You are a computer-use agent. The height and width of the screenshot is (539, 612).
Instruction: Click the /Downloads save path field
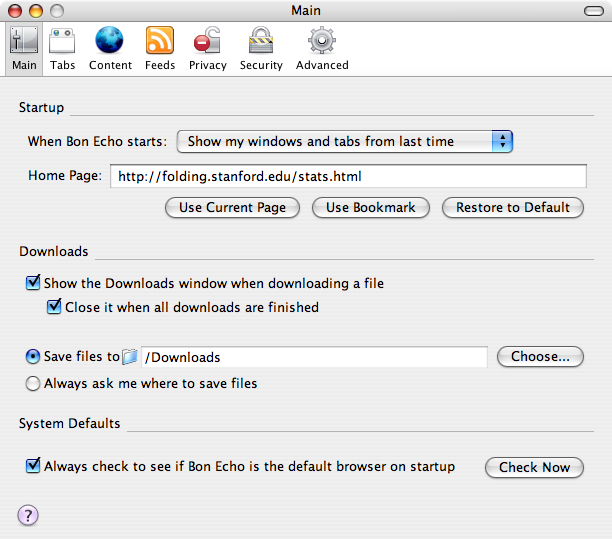click(x=314, y=357)
